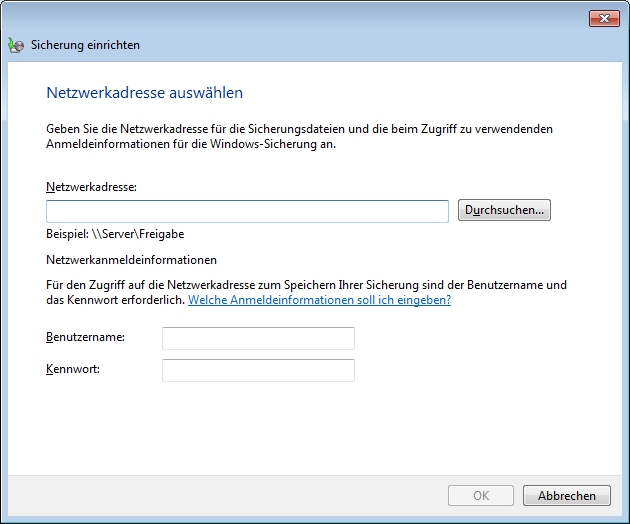630x524 pixels.
Task: Open the 'Welche Anmeldeinformationen soll ich eingeben?' link
Action: 319,300
